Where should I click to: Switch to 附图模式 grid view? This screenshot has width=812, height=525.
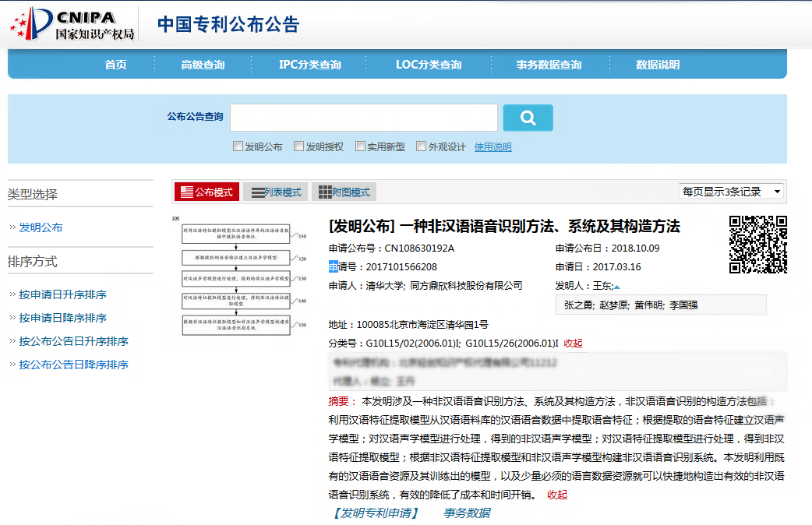(x=344, y=192)
